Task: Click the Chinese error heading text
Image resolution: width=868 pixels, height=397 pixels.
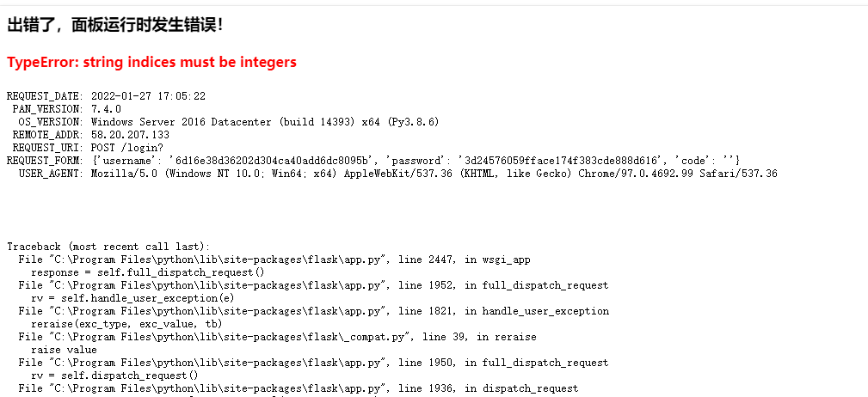Action: [114, 25]
